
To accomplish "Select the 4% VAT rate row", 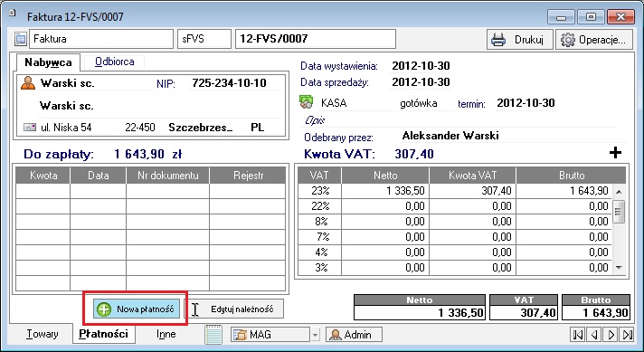I will [x=455, y=252].
